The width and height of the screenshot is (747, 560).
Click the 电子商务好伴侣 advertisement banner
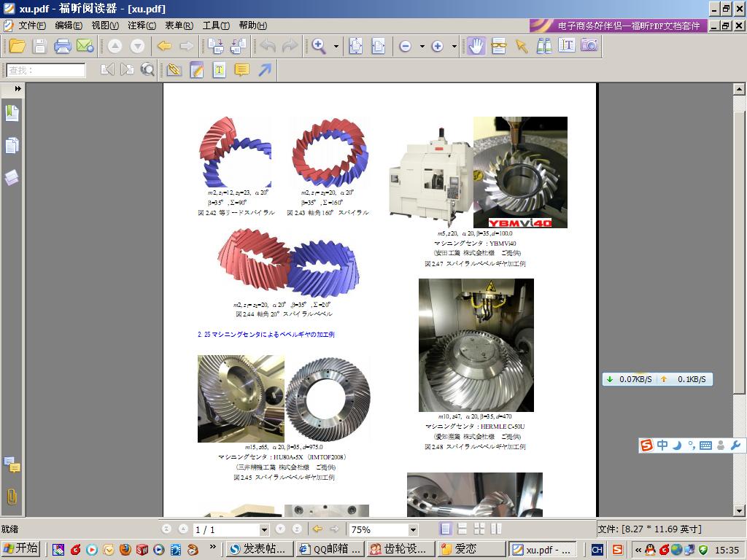click(618, 26)
